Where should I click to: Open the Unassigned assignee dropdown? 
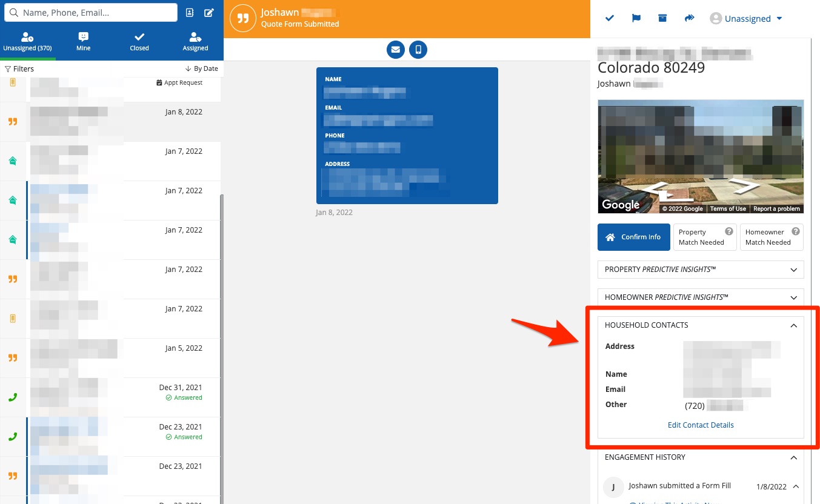[x=745, y=19]
